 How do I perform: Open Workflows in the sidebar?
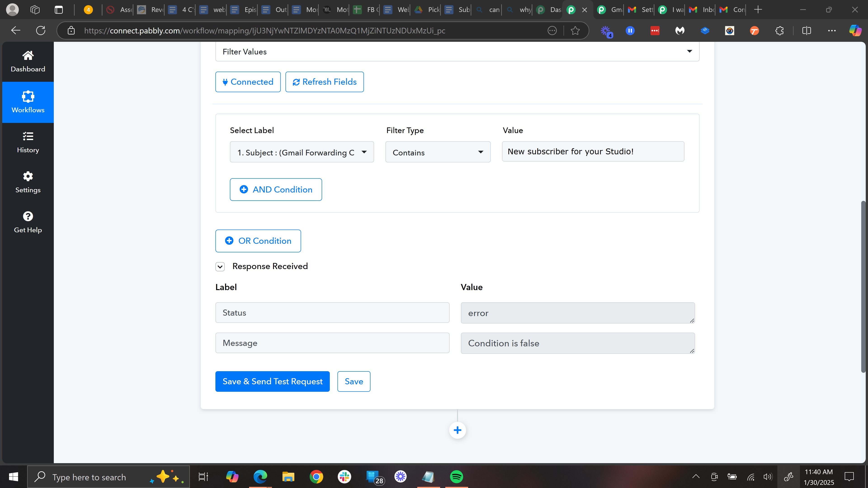28,102
